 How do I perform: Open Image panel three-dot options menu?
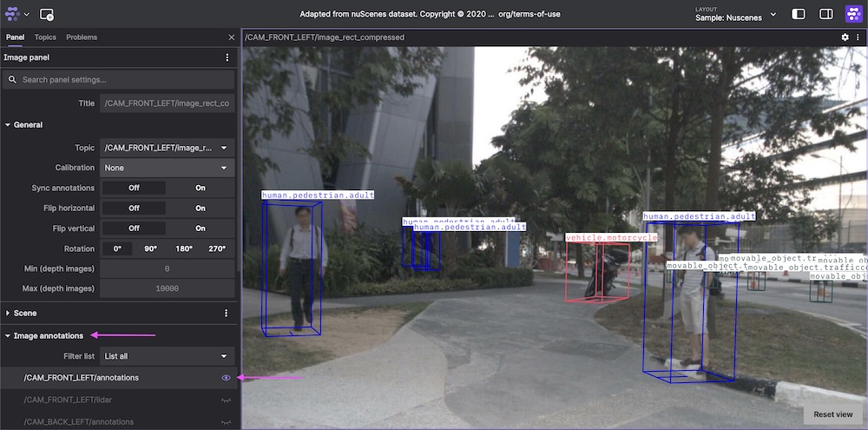tap(227, 57)
